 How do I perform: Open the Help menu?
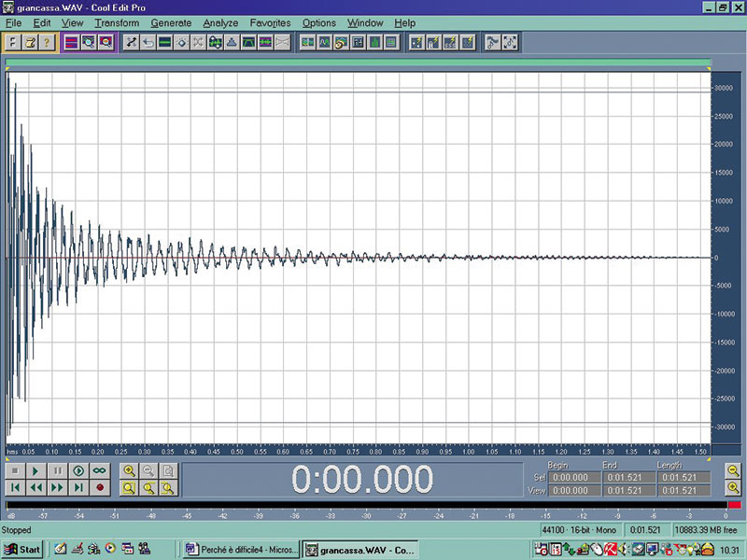(x=405, y=22)
